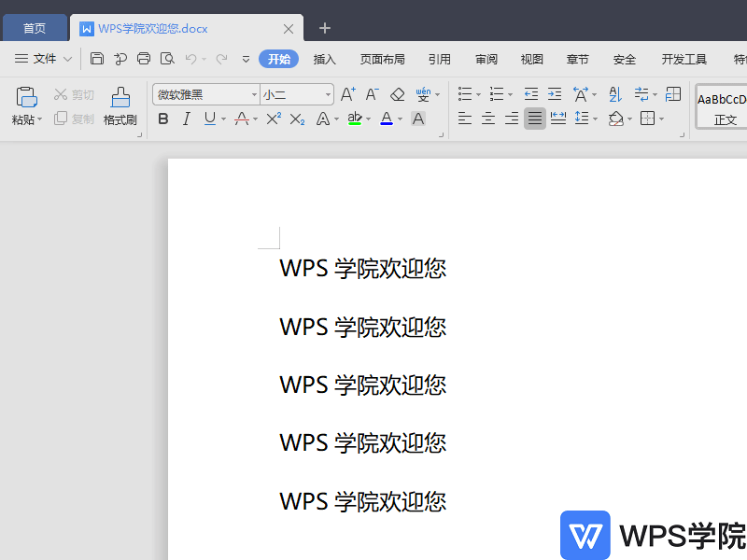Click the Undo arrow icon
This screenshot has width=747, height=560.
pos(191,59)
